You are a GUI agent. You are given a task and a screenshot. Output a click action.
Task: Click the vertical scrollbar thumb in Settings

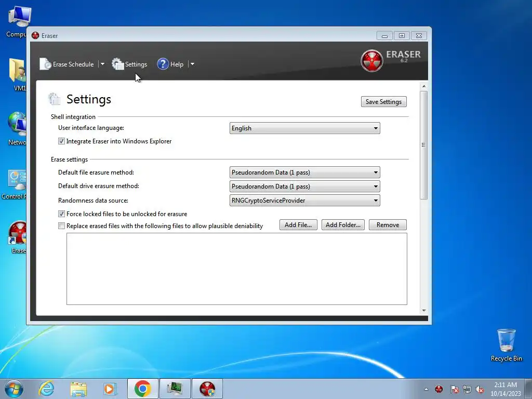[424, 145]
